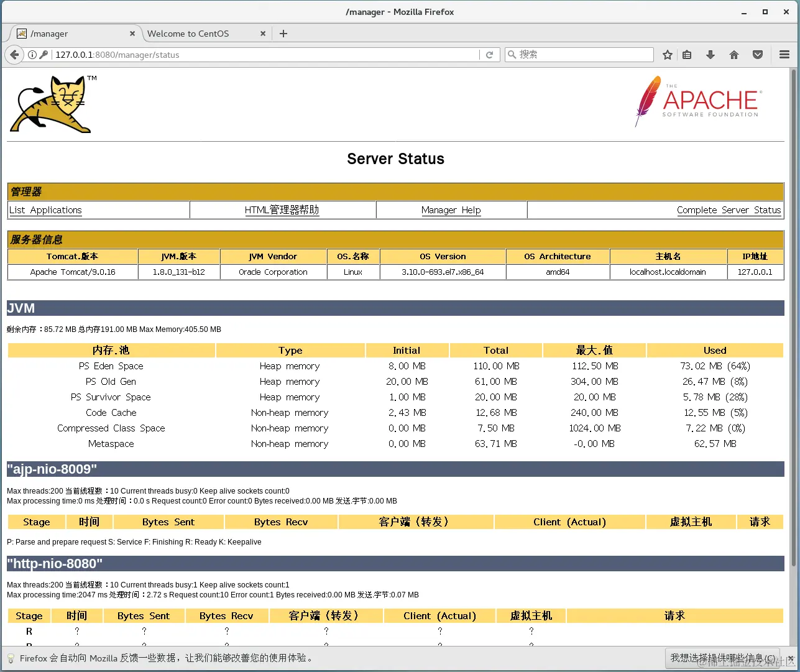Click the Linux OS name cell
This screenshot has width=800, height=672.
[353, 272]
